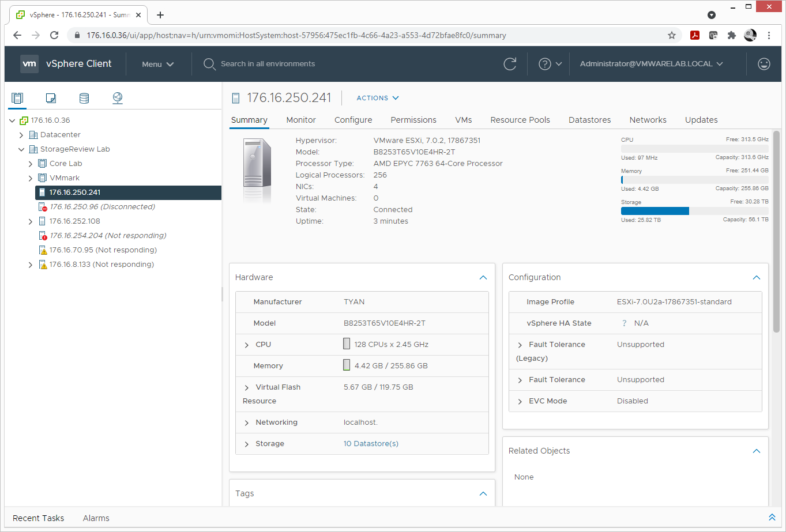
Task: Click the host icon beside 176.16.250.241 title
Action: coord(235,98)
